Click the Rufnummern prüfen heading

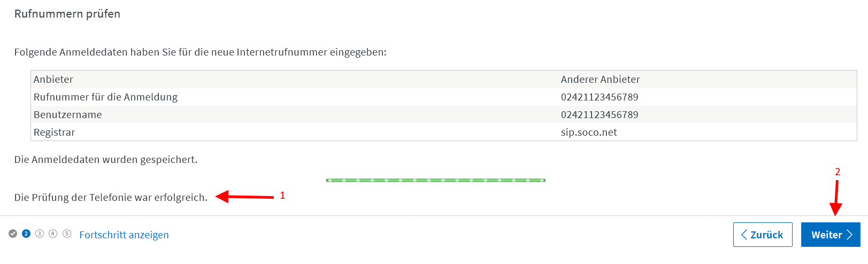[x=67, y=14]
